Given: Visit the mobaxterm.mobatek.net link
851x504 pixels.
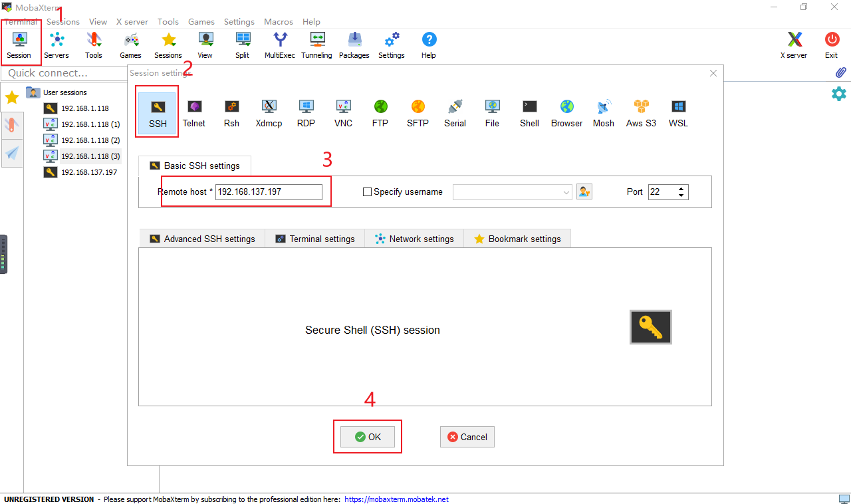Looking at the screenshot, I should click(396, 499).
